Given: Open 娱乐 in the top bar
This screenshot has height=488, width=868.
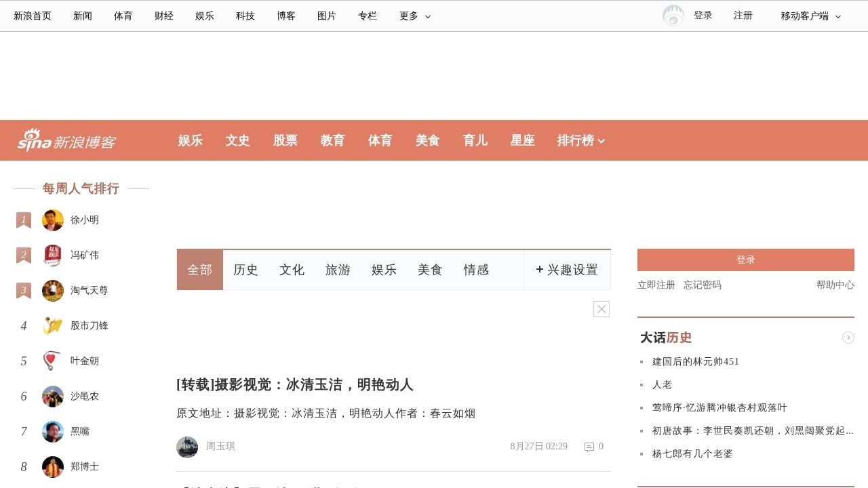Looking at the screenshot, I should click(x=205, y=16).
